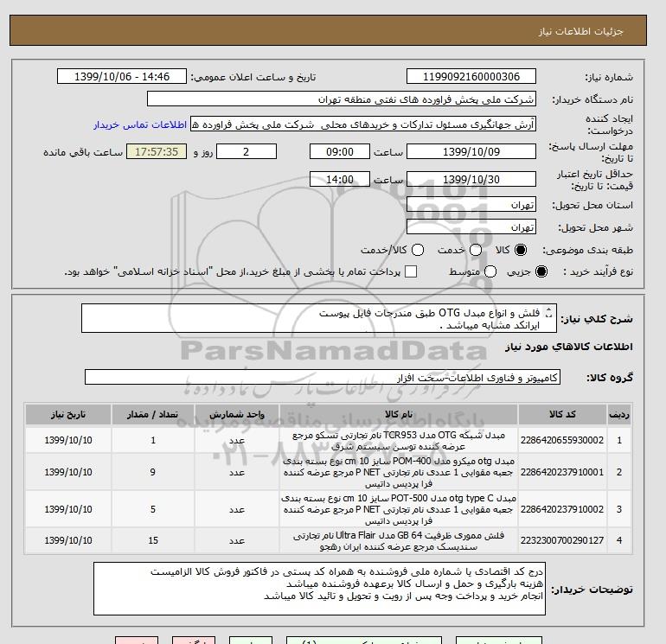Click the validity time field 14:00
This screenshot has height=644, width=666.
coord(340,180)
